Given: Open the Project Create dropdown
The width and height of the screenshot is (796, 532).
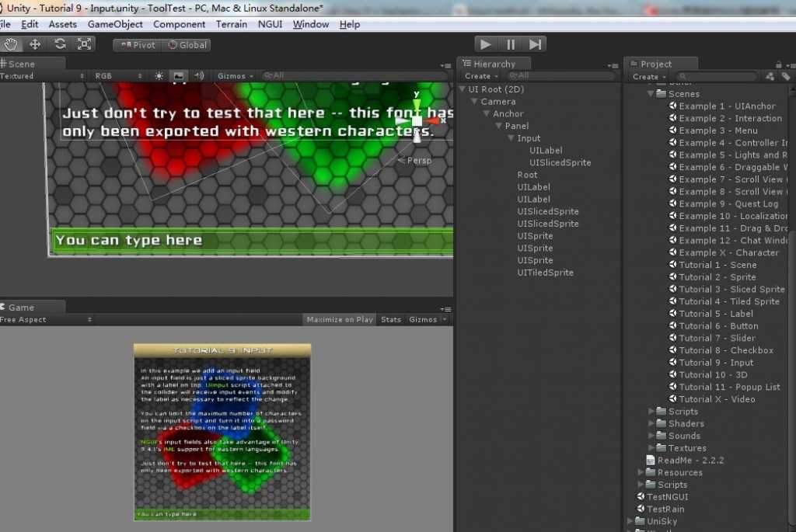Looking at the screenshot, I should tap(649, 77).
